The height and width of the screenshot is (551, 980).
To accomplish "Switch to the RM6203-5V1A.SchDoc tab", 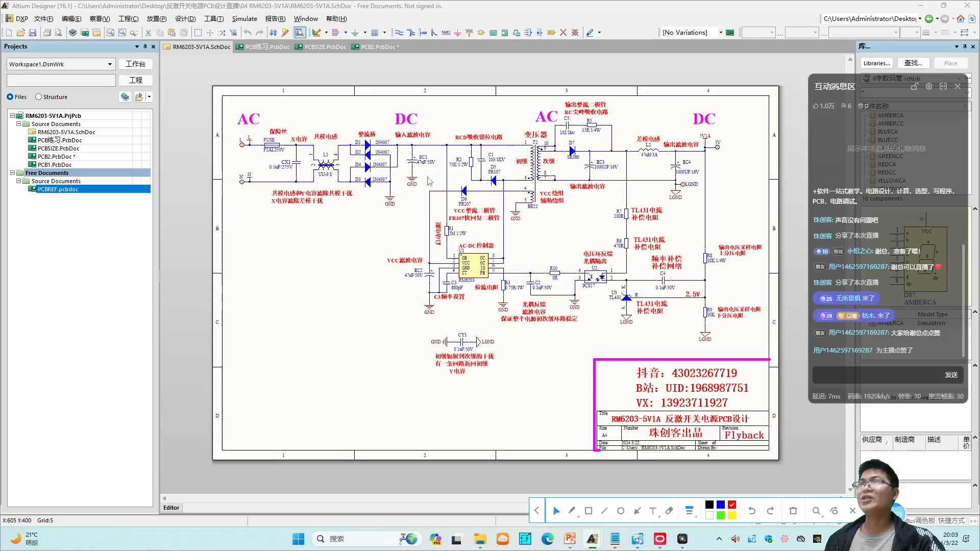I will (197, 47).
